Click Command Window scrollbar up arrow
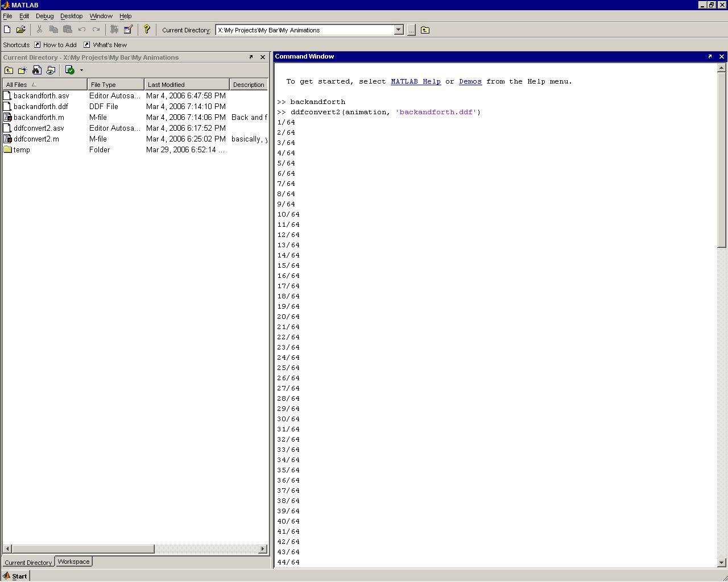 coord(722,68)
